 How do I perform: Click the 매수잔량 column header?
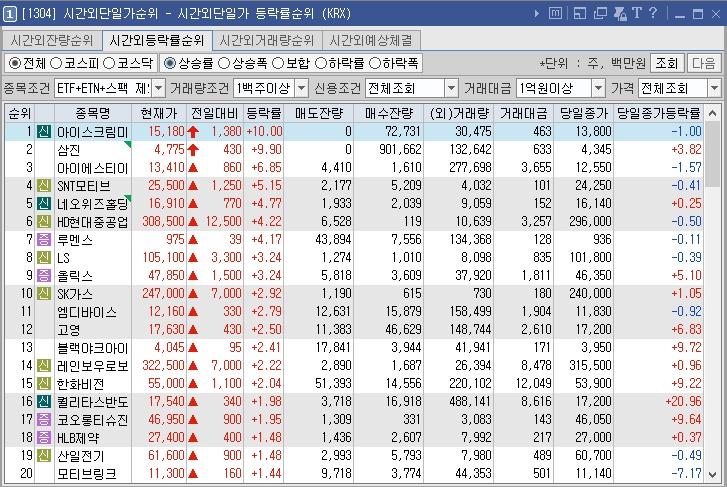[x=389, y=113]
